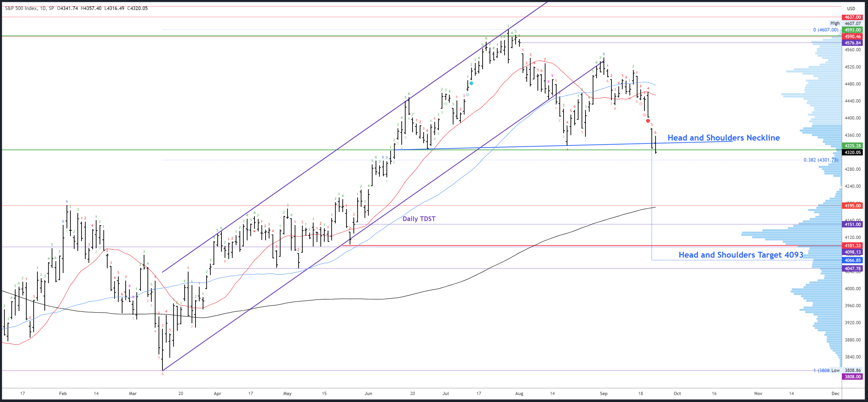
Task: Click the high price value H4357.40
Action: click(x=91, y=8)
